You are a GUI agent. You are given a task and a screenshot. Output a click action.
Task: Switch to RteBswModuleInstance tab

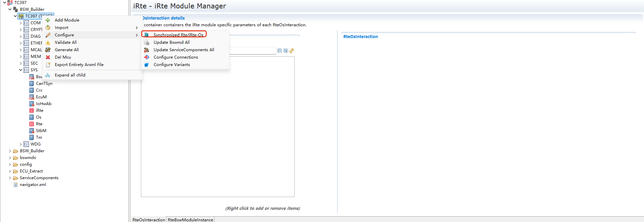190,220
